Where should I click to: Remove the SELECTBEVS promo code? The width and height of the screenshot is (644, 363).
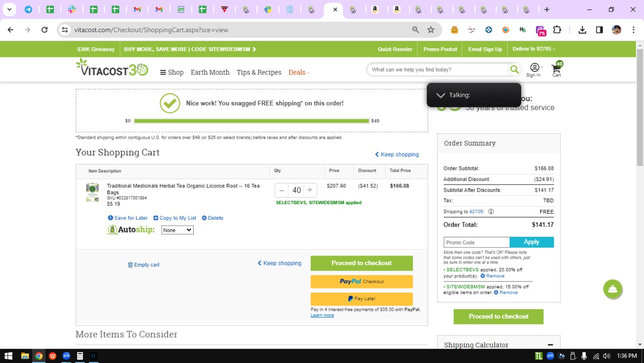click(493, 276)
